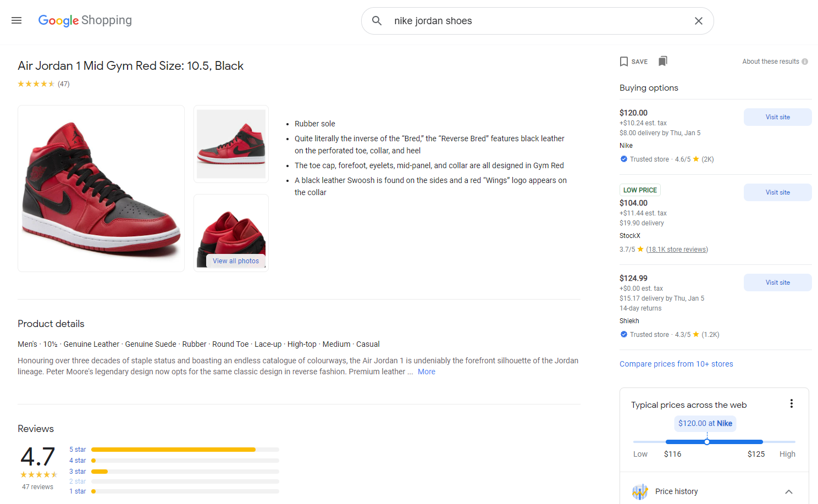
Task: Click the '47 reviews' label
Action: (x=37, y=487)
